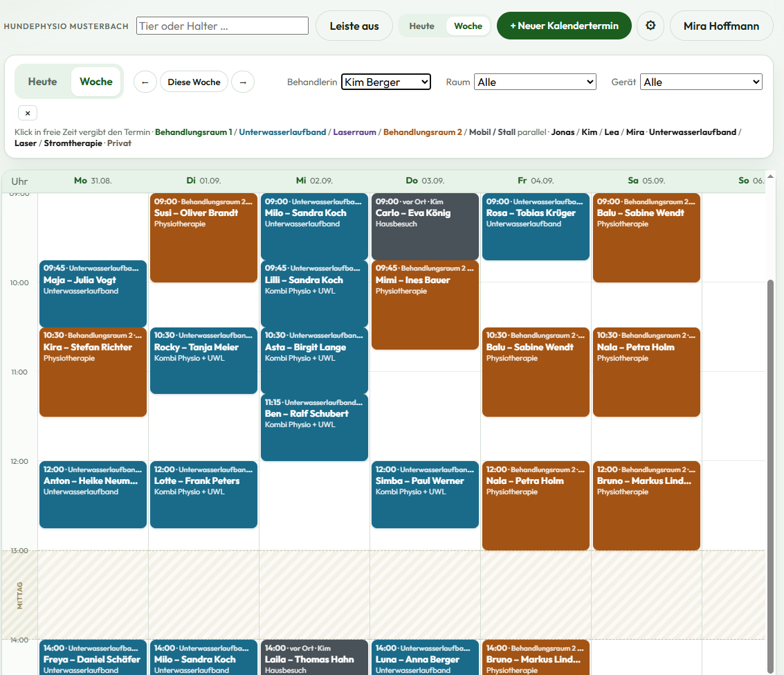Go to next week with right arrow

click(x=243, y=82)
